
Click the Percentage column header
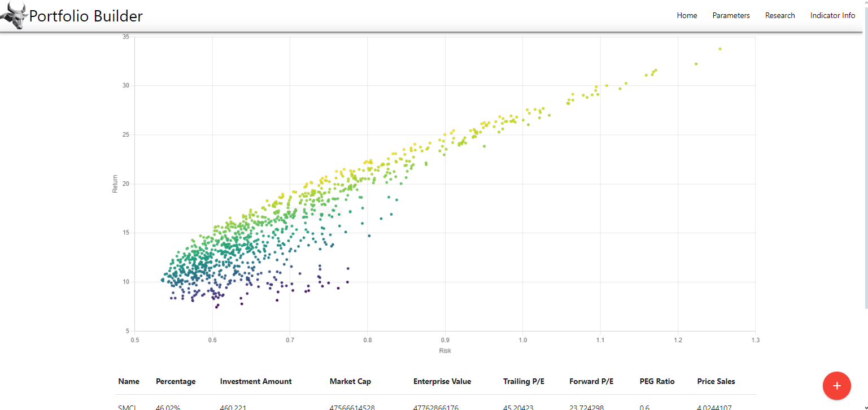(x=176, y=381)
